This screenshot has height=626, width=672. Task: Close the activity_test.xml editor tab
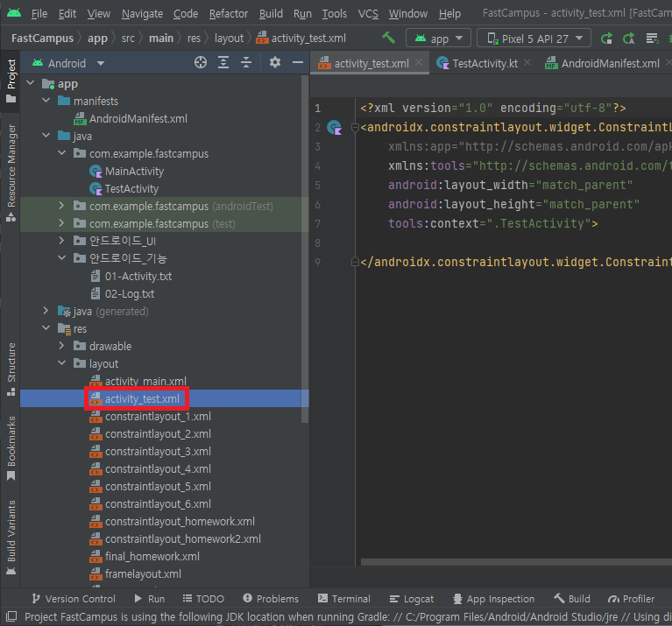419,62
